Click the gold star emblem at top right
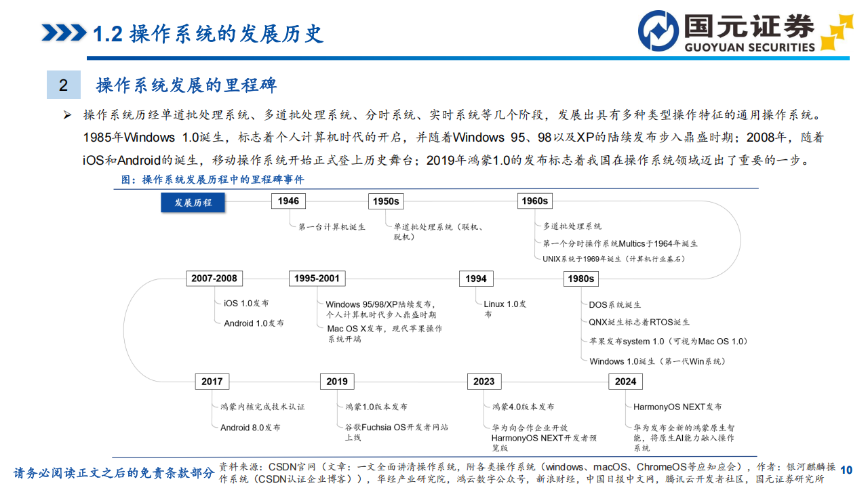 click(x=835, y=34)
